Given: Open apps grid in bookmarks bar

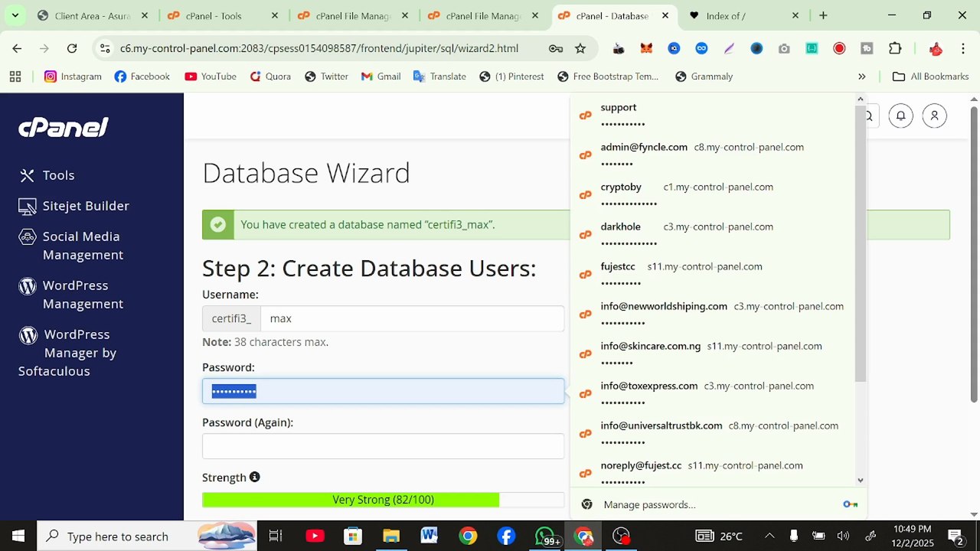Looking at the screenshot, I should (15, 77).
